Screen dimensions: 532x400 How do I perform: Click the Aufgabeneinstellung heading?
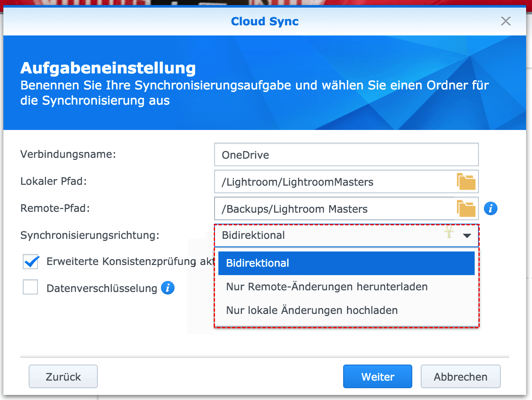click(108, 68)
